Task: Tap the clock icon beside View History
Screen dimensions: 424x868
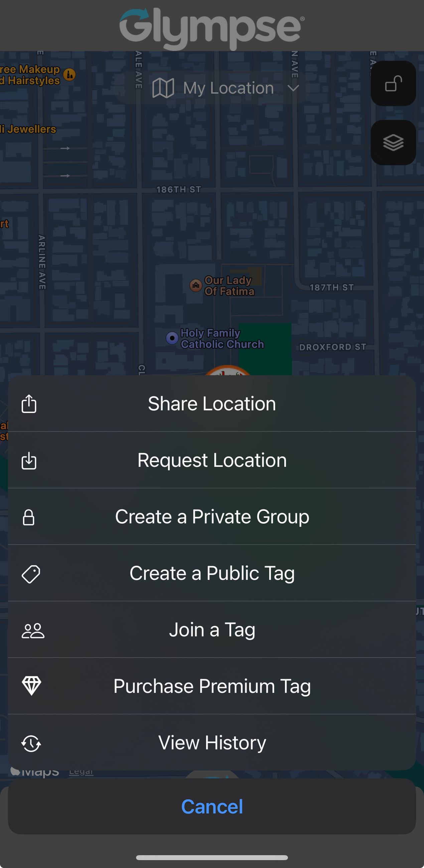Action: [31, 743]
